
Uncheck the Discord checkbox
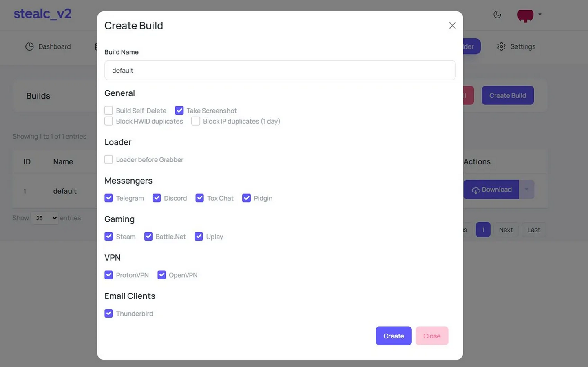pyautogui.click(x=157, y=198)
